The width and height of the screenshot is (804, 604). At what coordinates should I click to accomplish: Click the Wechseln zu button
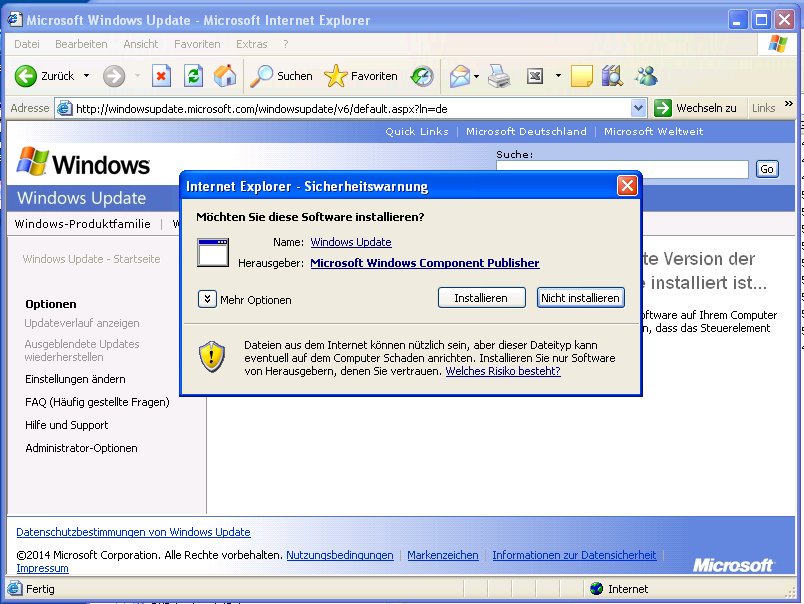(696, 108)
